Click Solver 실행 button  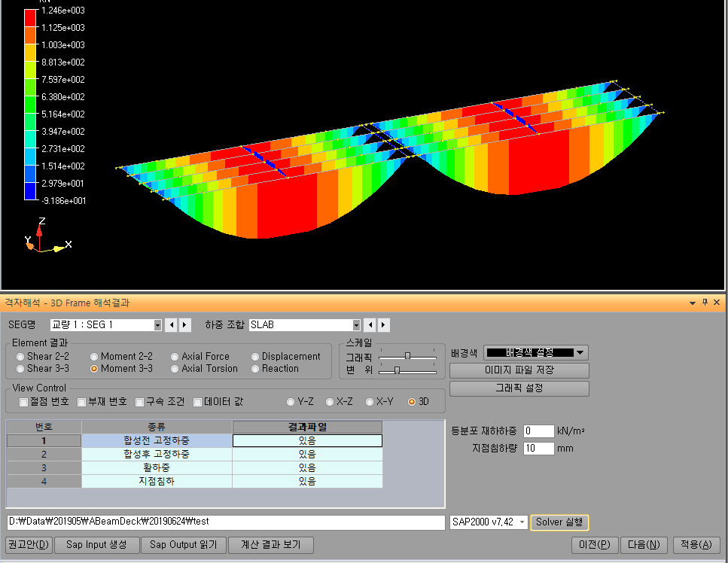tap(559, 522)
